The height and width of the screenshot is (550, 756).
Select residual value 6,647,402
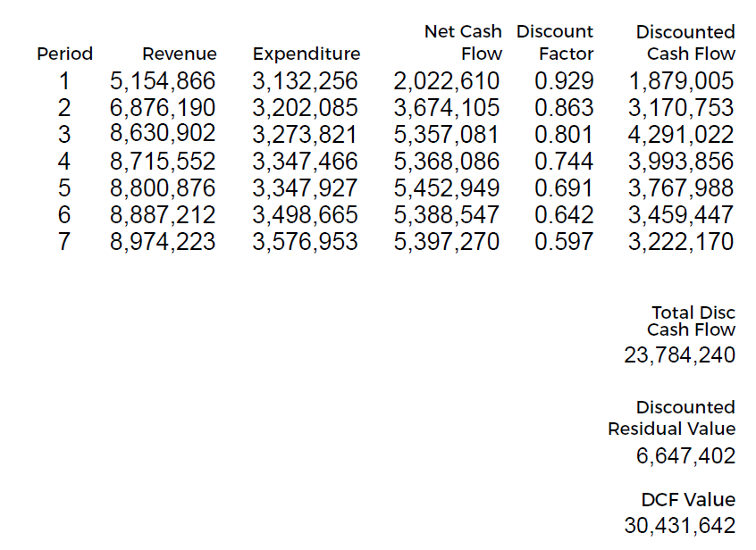pos(687,455)
